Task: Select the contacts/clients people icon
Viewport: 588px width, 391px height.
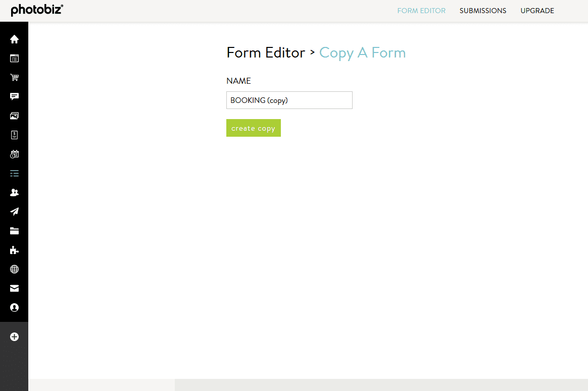Action: 14,192
